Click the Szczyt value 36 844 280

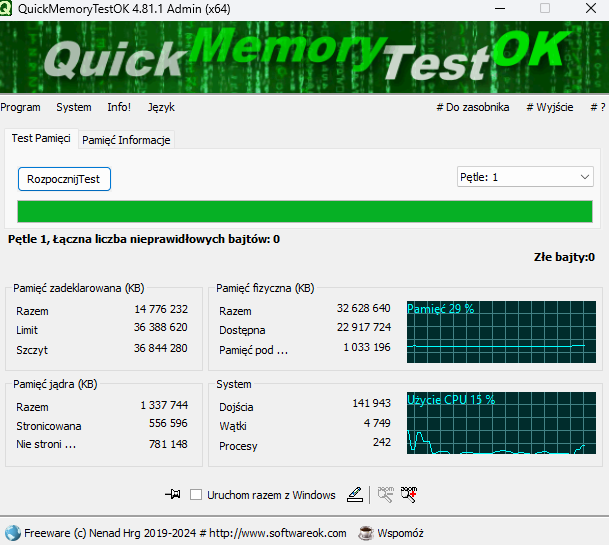(161, 348)
